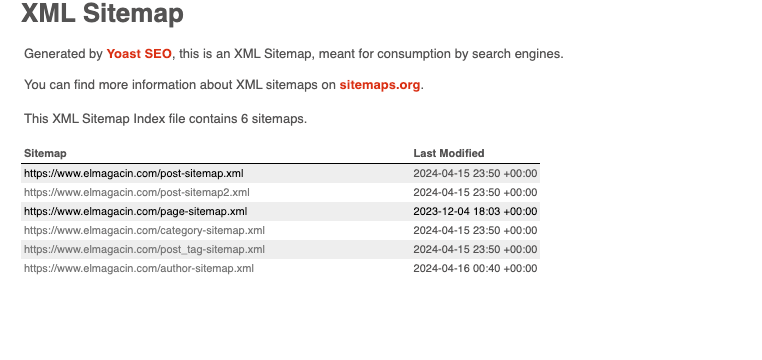Go to the author-sitemap.xml link

139,268
